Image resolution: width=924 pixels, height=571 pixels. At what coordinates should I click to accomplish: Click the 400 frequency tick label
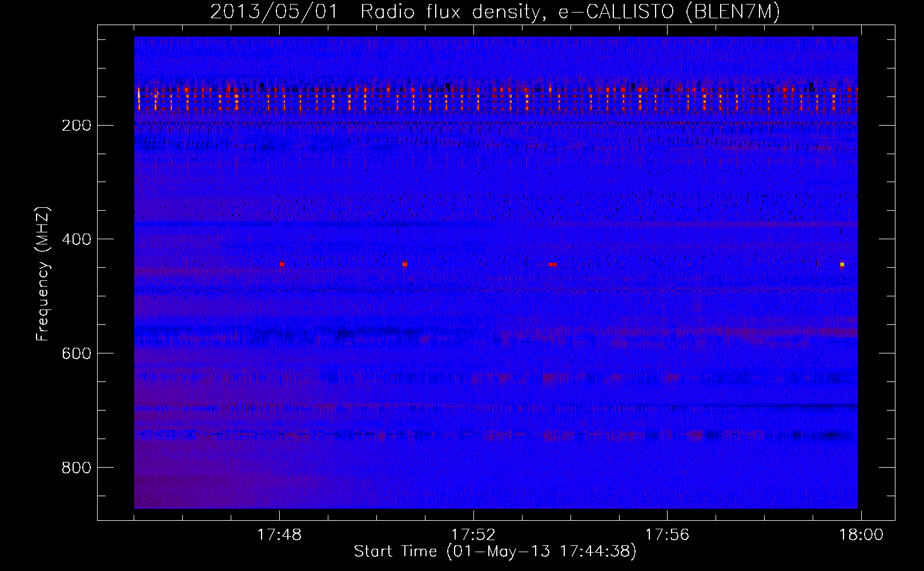coord(76,239)
